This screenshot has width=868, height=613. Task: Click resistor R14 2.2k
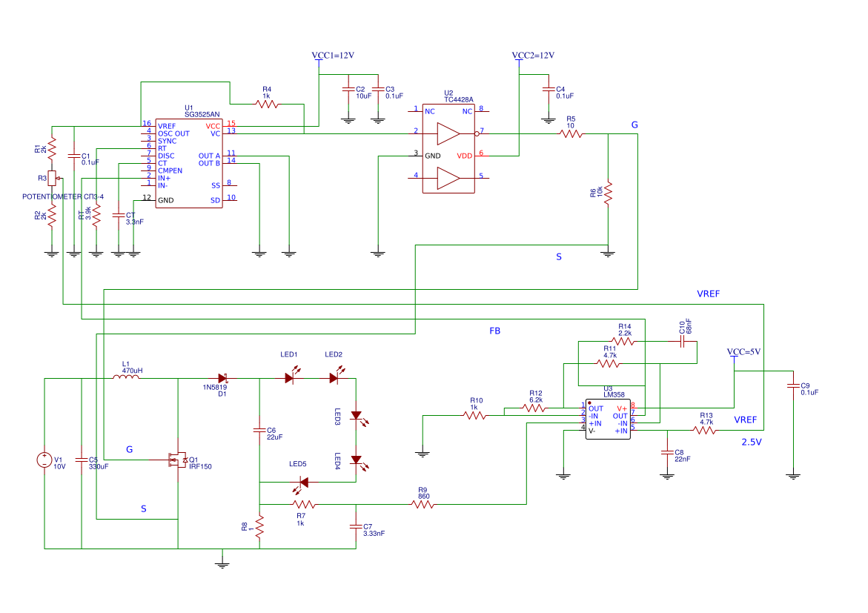(x=623, y=342)
